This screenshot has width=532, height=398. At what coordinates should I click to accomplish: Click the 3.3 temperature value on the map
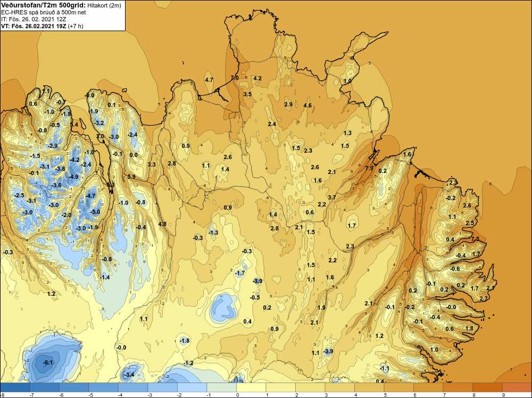tap(152, 164)
